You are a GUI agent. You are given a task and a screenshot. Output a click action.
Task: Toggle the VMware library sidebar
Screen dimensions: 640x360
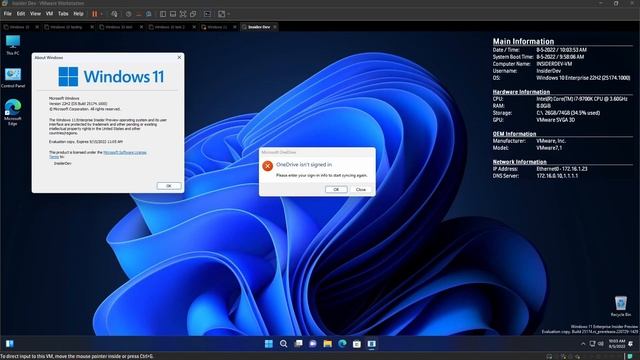tap(163, 14)
